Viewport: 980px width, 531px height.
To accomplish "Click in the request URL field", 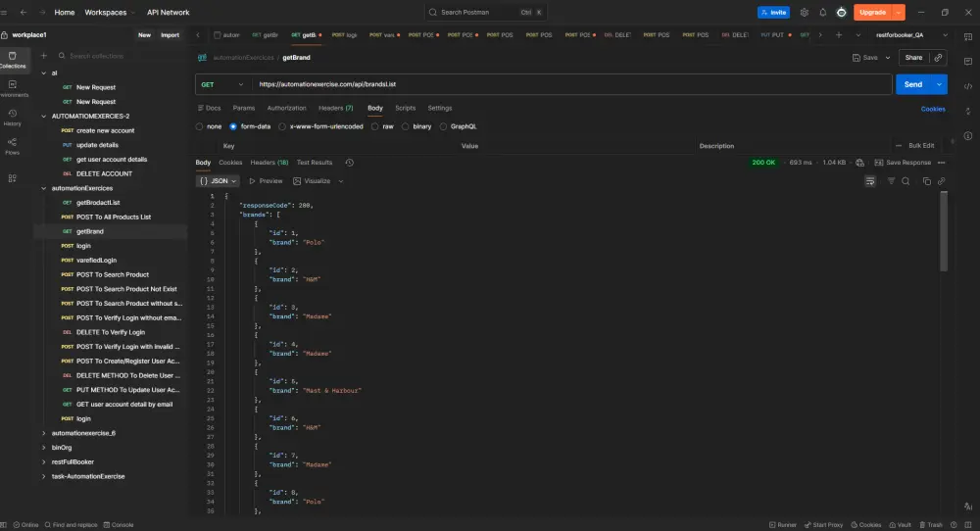I will click(x=572, y=84).
